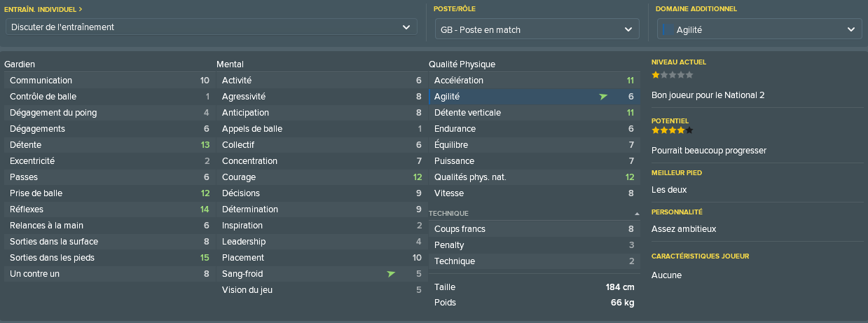Viewport: 868px width, 323px height.
Task: Select the Placement attribute row
Action: pyautogui.click(x=322, y=258)
